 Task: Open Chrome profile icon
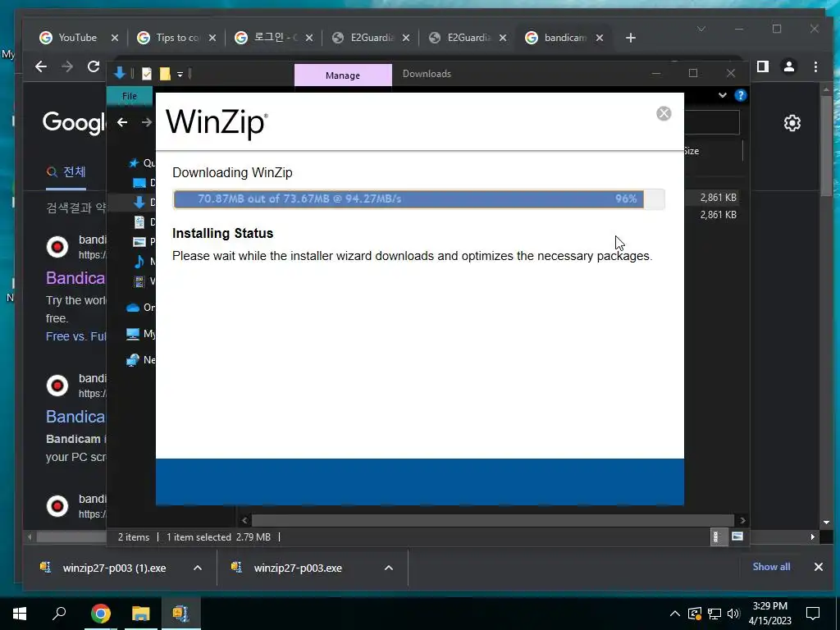click(x=789, y=66)
